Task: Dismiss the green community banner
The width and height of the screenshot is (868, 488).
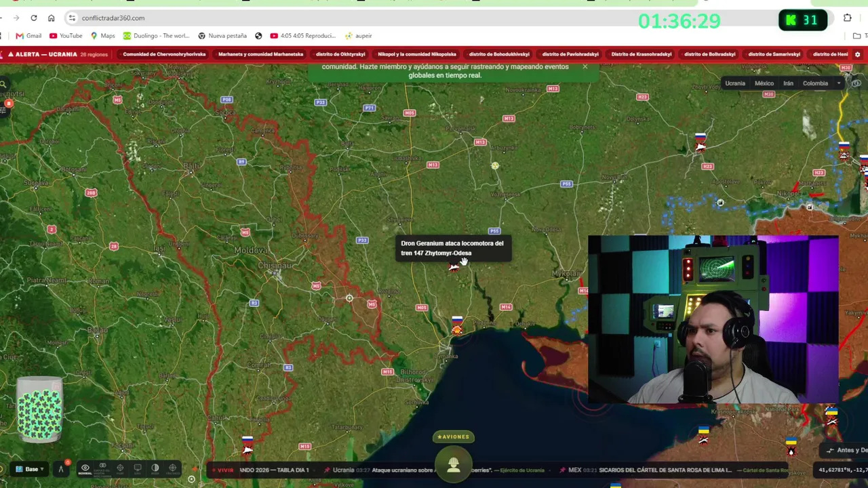Action: 585,66
